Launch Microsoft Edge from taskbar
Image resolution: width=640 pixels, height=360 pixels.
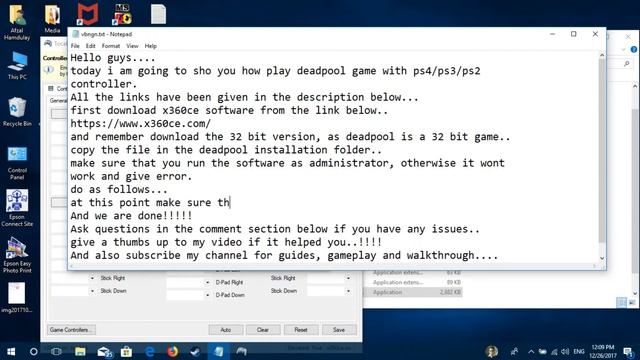150,351
